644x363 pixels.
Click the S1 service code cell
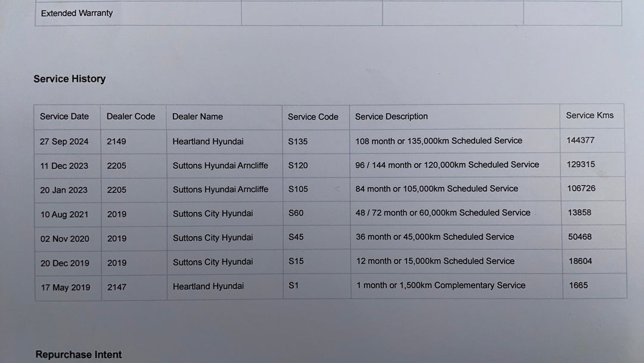point(292,285)
